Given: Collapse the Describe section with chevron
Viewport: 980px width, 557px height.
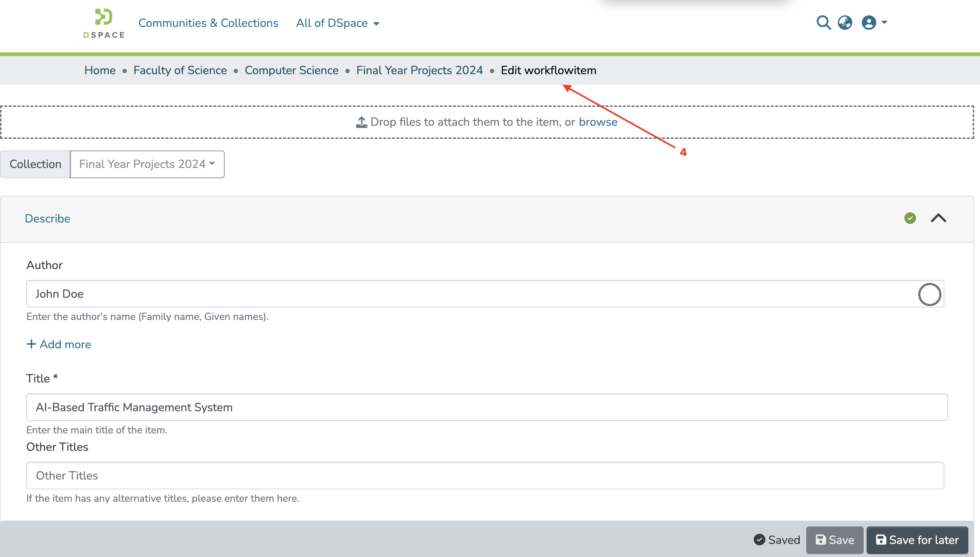Looking at the screenshot, I should point(938,218).
